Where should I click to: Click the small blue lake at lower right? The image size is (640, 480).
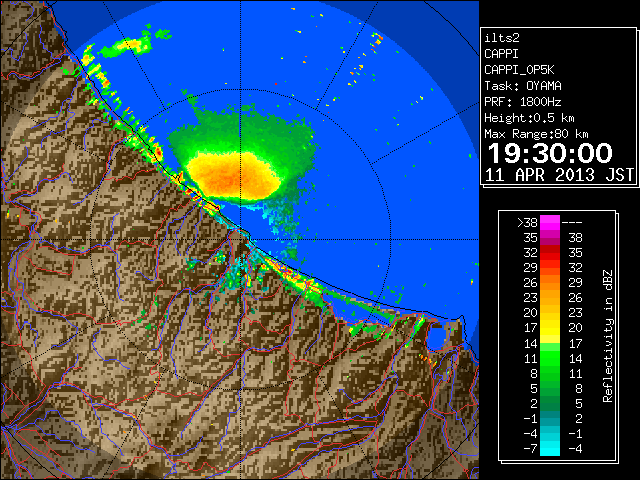(436, 337)
